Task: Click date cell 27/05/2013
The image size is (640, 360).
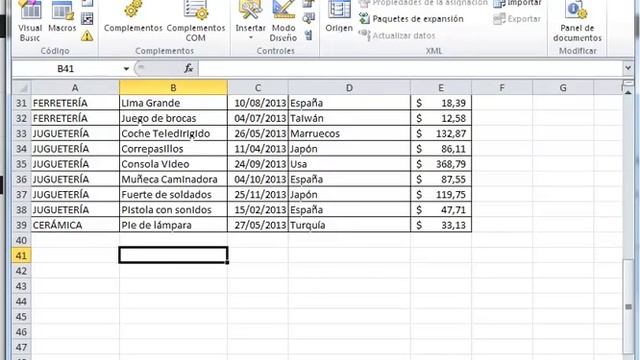Action: coord(258,225)
